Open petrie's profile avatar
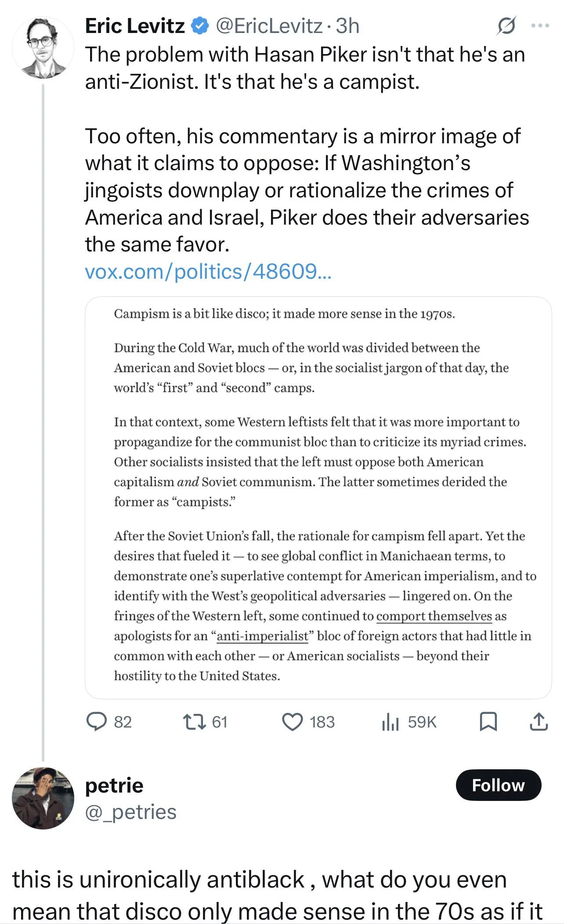Viewport: 564px width, 924px height. click(43, 798)
